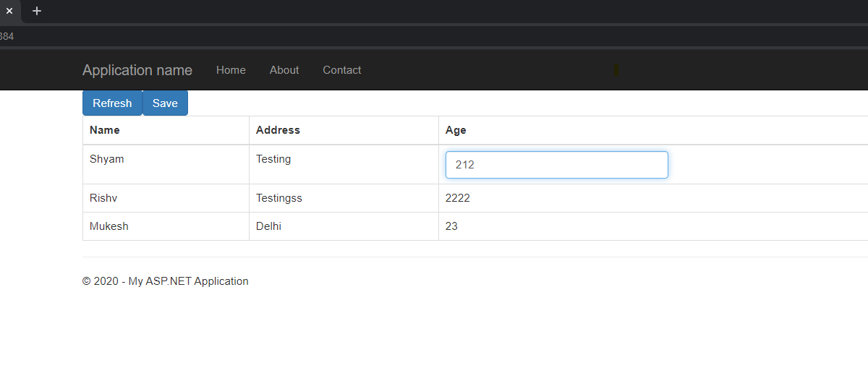Go to the Home page
The width and height of the screenshot is (868, 368).
click(x=231, y=70)
